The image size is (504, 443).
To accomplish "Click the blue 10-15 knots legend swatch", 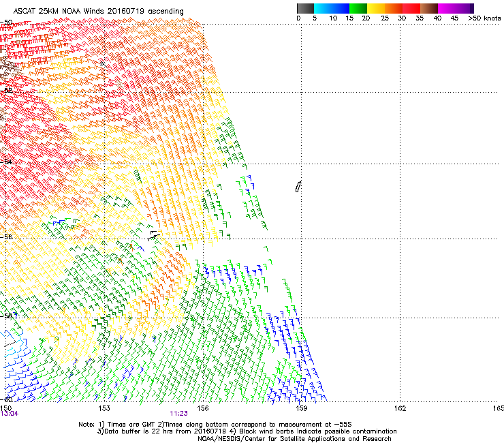I will (340, 8).
